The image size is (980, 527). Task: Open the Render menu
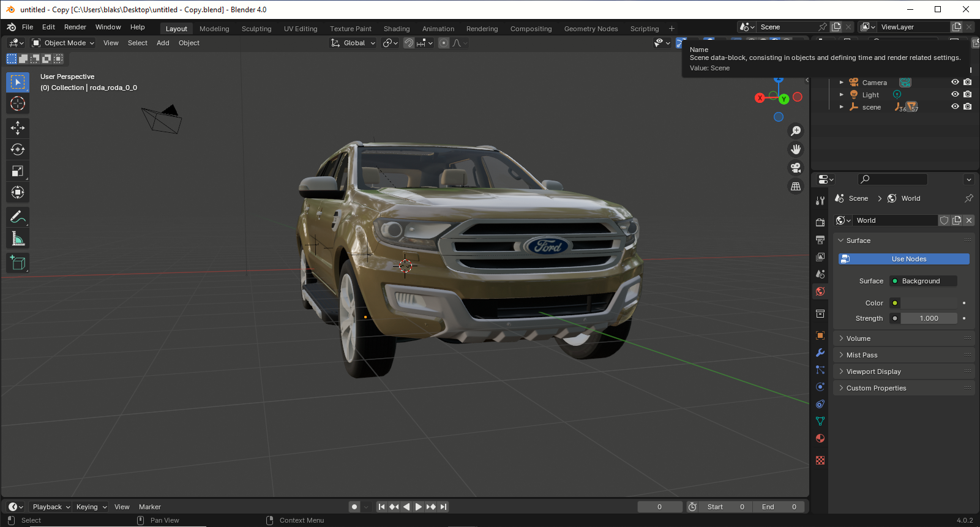coord(75,27)
